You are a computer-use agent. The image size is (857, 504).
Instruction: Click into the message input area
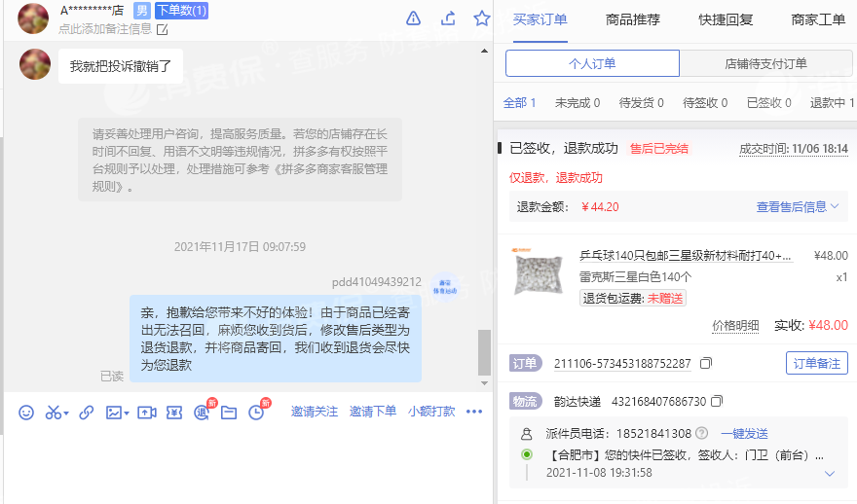(248, 464)
